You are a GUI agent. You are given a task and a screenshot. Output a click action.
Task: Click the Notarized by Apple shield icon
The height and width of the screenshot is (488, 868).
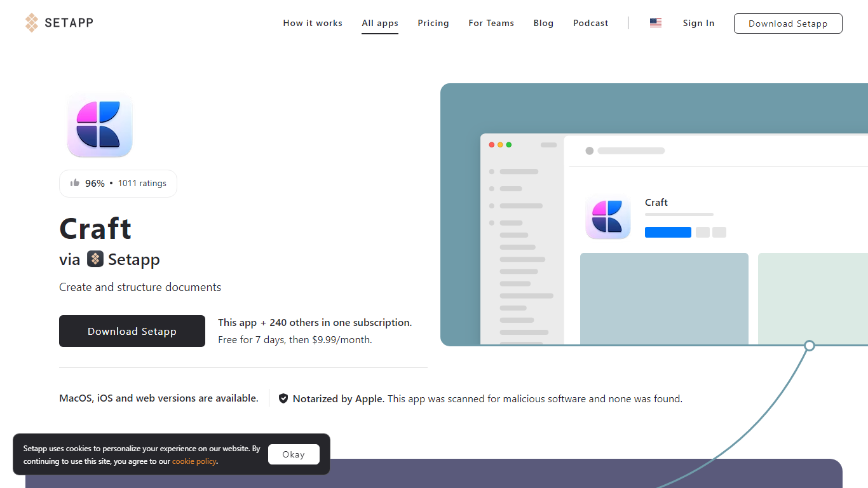click(x=283, y=398)
